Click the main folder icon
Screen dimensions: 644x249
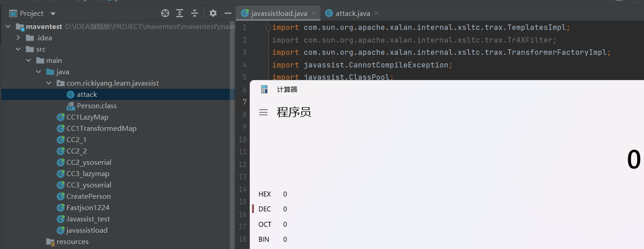[40, 61]
